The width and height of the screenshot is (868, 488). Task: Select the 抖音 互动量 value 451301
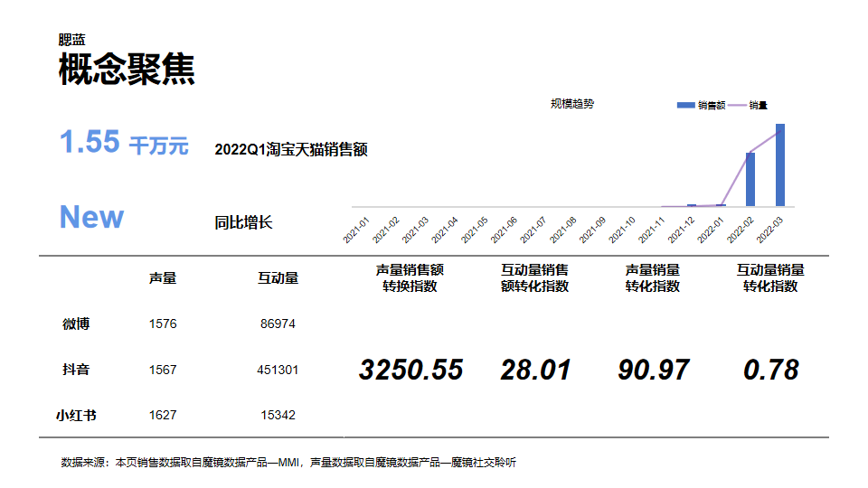[x=278, y=370]
